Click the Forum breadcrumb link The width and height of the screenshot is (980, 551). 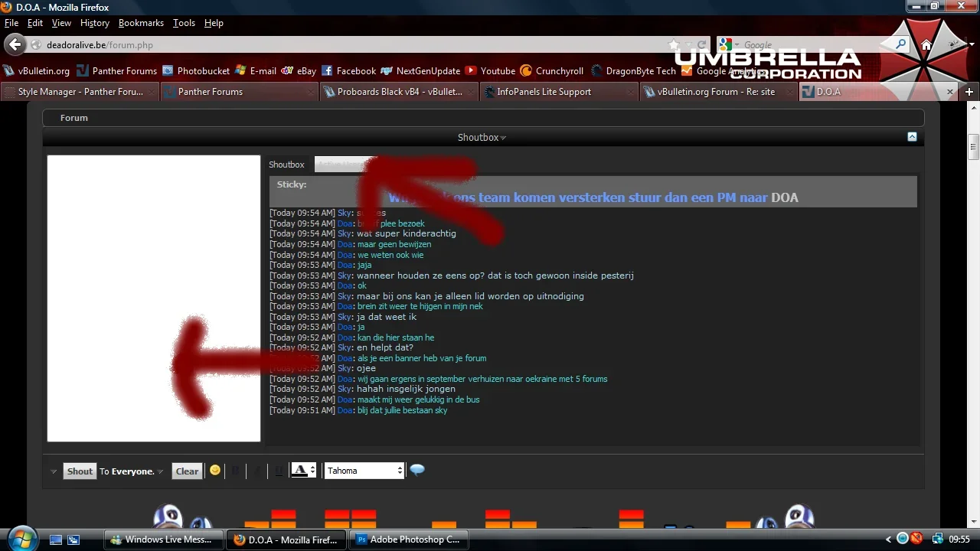pyautogui.click(x=74, y=118)
